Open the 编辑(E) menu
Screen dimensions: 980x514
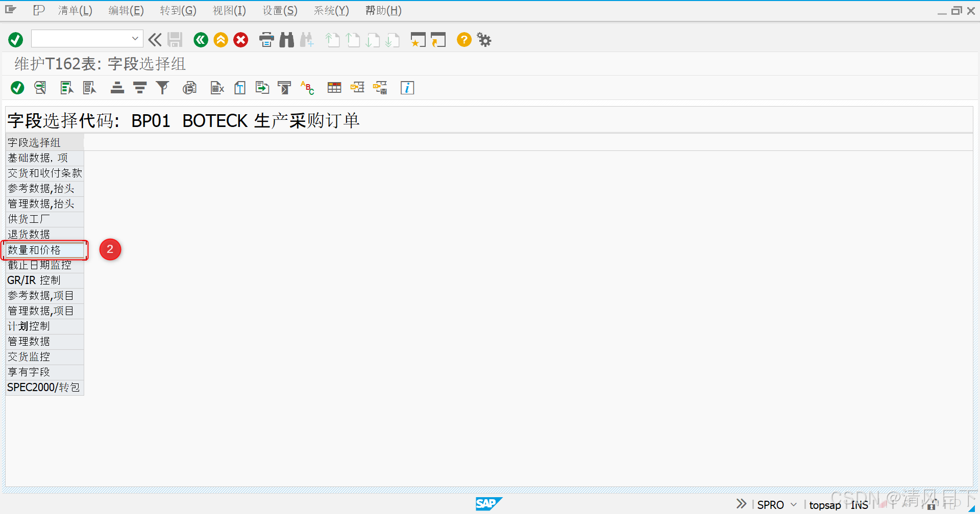pos(126,10)
